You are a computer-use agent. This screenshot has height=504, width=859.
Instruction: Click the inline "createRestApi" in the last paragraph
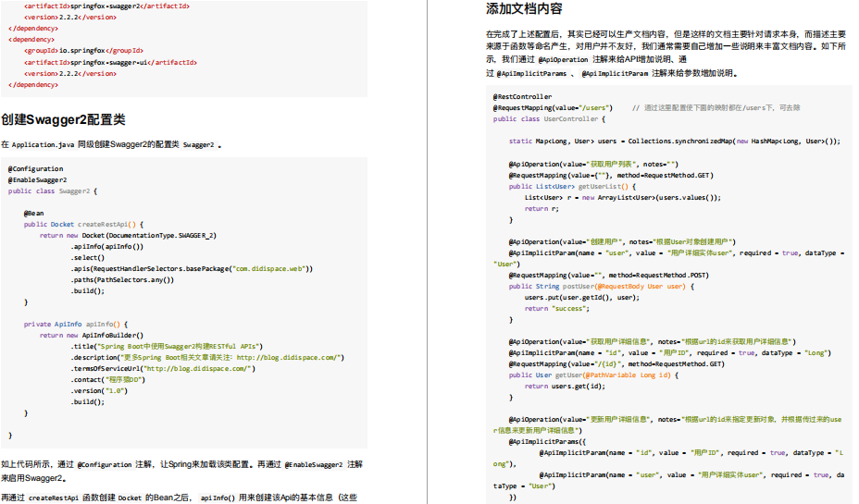click(x=53, y=498)
